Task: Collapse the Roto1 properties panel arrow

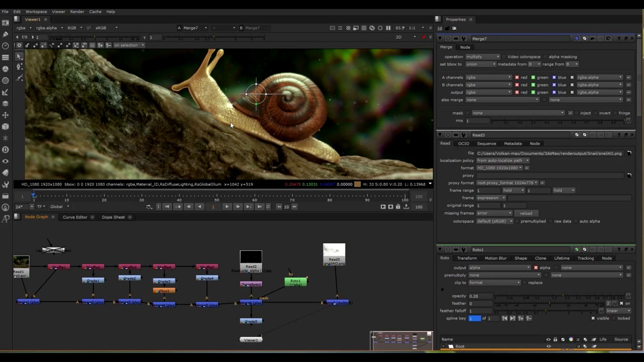Action: click(440, 249)
